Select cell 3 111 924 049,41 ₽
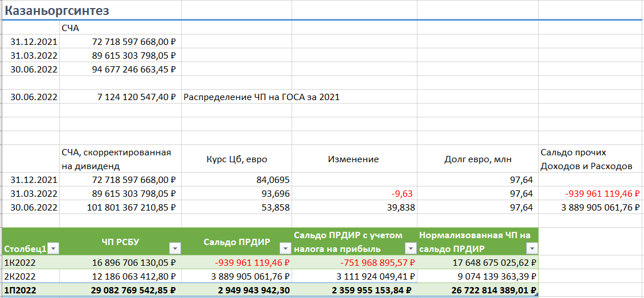Viewport: 644px width, 298px height. coord(354,276)
